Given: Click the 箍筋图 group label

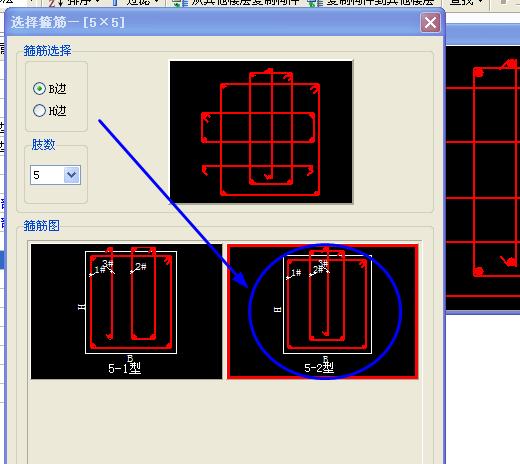Looking at the screenshot, I should coord(41,226).
